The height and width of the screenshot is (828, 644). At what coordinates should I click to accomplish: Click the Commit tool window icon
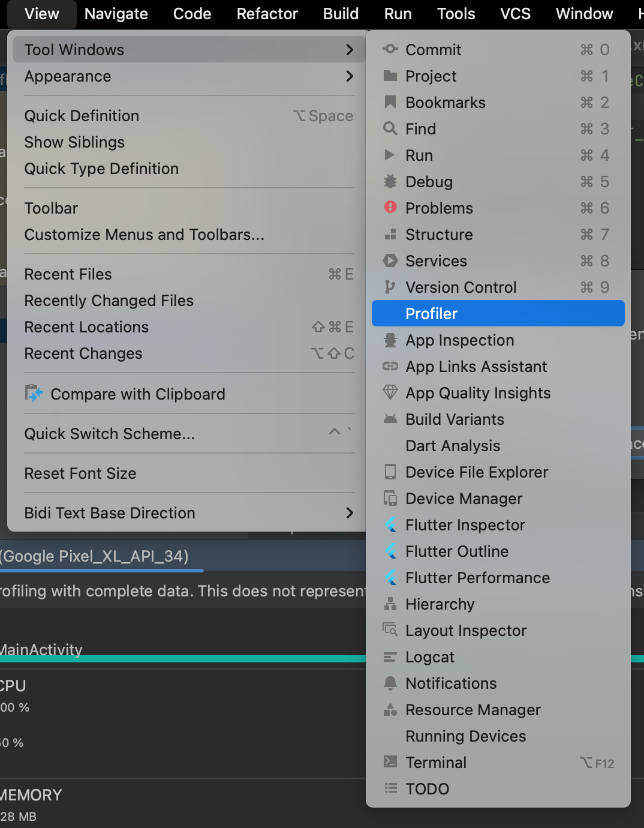pyautogui.click(x=390, y=49)
